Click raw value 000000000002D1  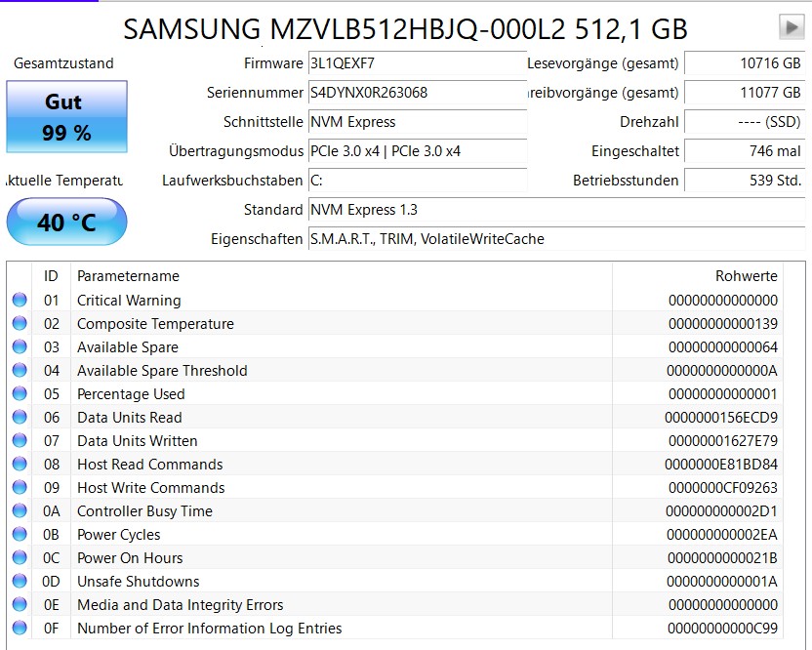(x=721, y=511)
